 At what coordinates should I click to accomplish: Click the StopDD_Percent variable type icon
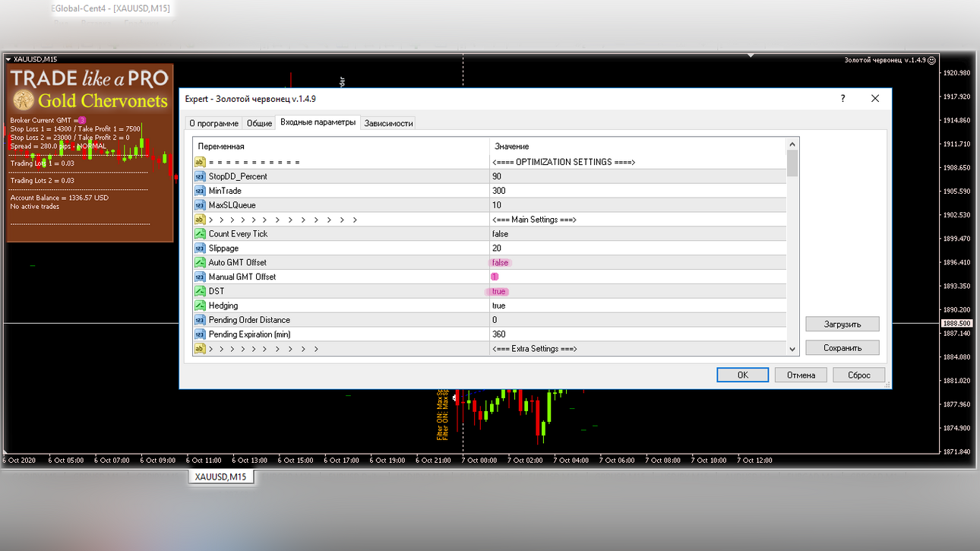200,176
